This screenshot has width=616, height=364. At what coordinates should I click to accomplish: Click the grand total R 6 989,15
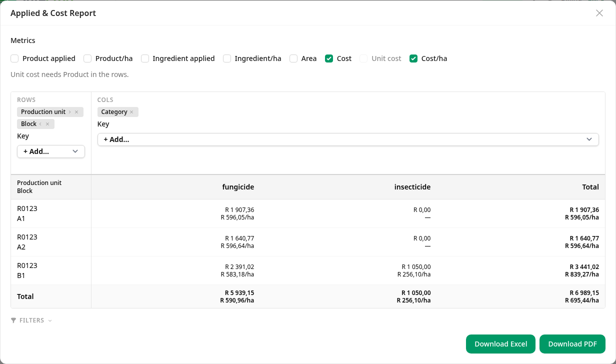[584, 293]
